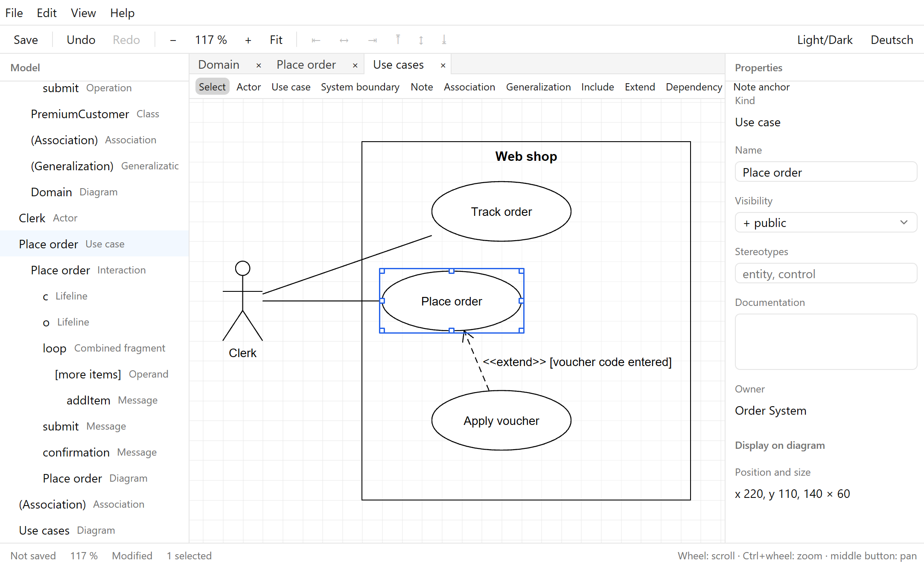
Task: Click the align right icon
Action: pyautogui.click(x=373, y=40)
